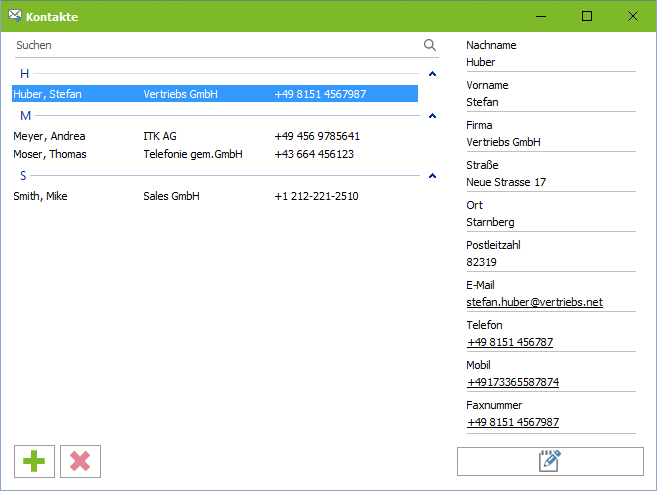Select contact Huber, Stefan
Screen dimensions: 657x491
click(48, 94)
